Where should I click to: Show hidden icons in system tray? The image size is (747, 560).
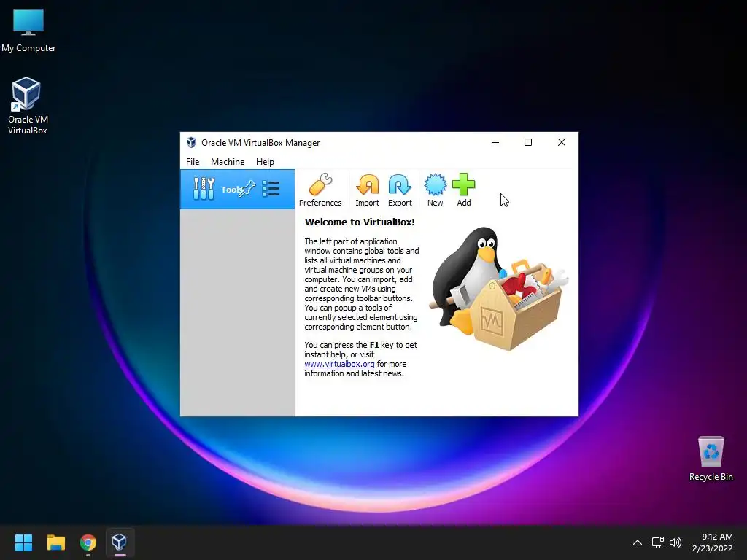tap(637, 542)
